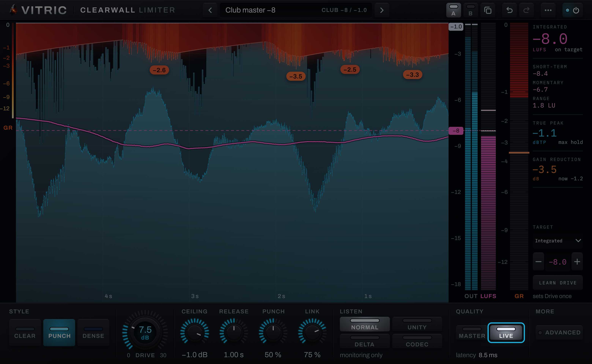Screen dimensions: 592x364
Task: Open the Integrated target dropdown
Action: [557, 241]
